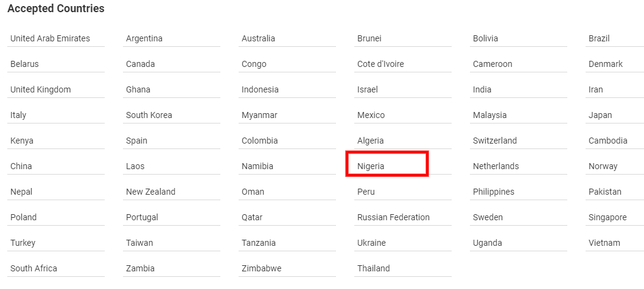Click the Accepted Countries heading
This screenshot has height=289, width=644.
(56, 9)
